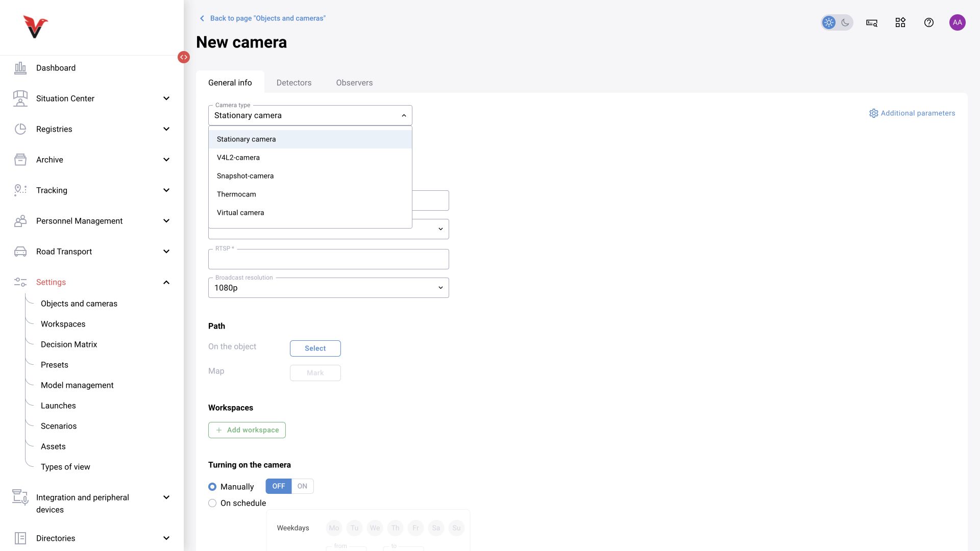
Task: Close the Camera type dropdown field
Action: 310,115
